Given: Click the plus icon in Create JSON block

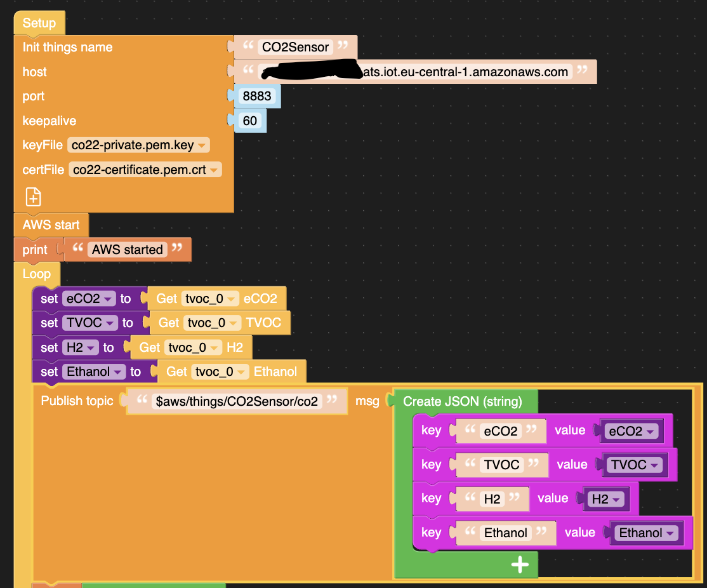Looking at the screenshot, I should 520,565.
